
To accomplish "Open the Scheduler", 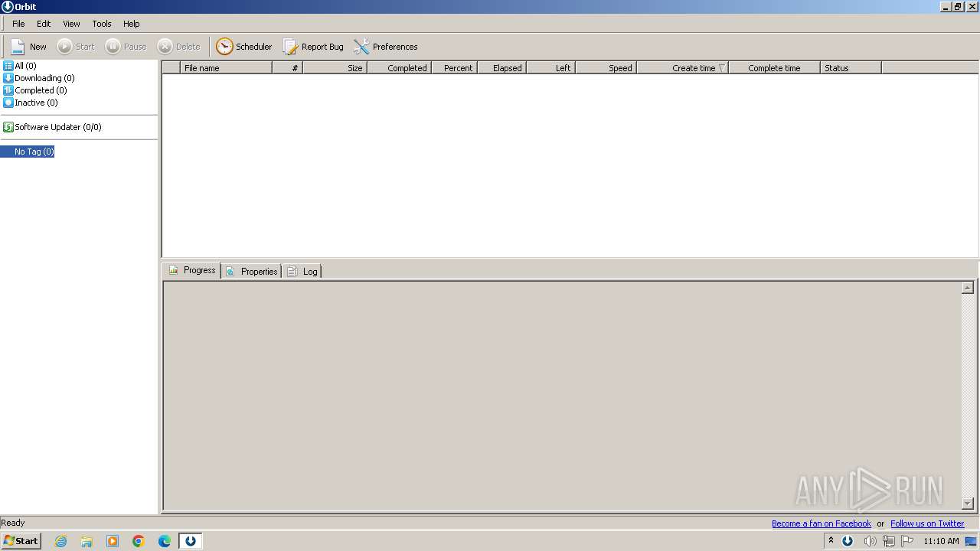I will tap(243, 47).
